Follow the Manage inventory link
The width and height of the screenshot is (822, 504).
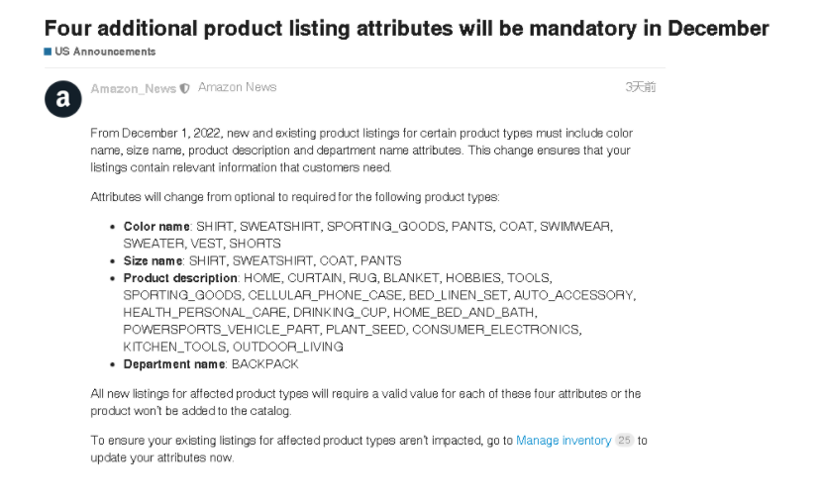coord(563,441)
